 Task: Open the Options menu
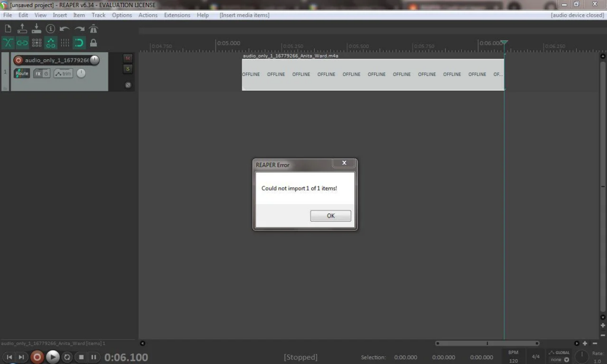122,15
